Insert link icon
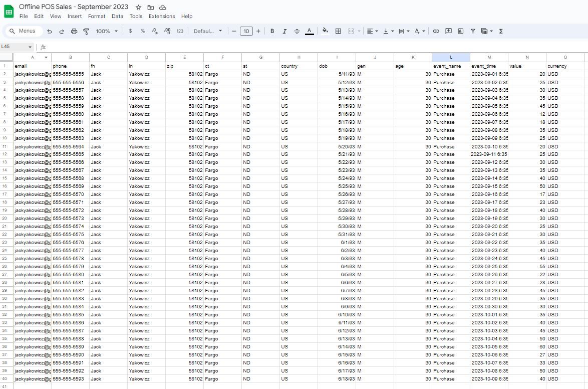The image size is (588, 389). (436, 31)
